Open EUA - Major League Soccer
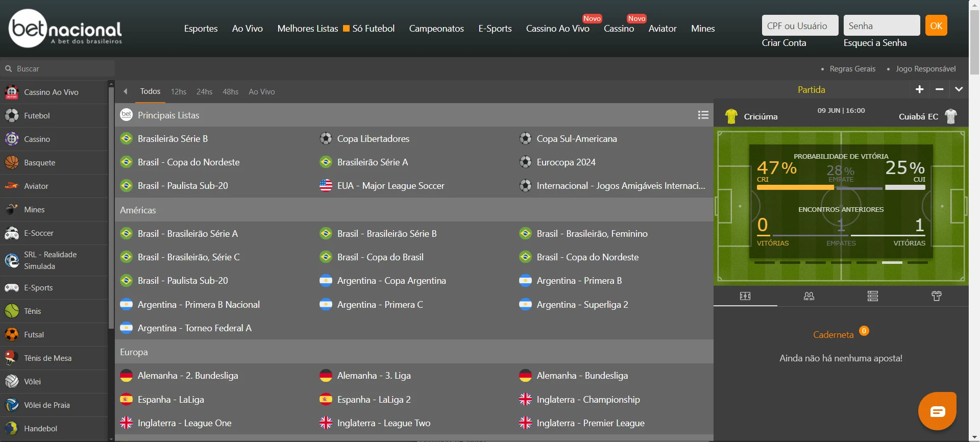Image resolution: width=980 pixels, height=442 pixels. [390, 186]
